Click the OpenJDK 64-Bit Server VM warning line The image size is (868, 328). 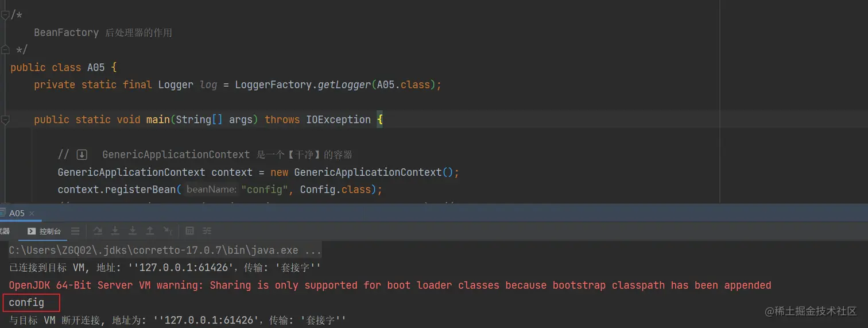pos(390,285)
